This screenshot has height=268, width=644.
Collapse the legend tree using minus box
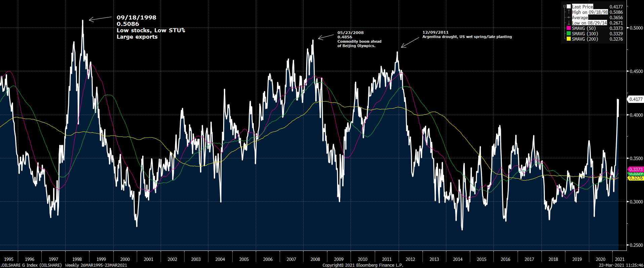click(564, 6)
